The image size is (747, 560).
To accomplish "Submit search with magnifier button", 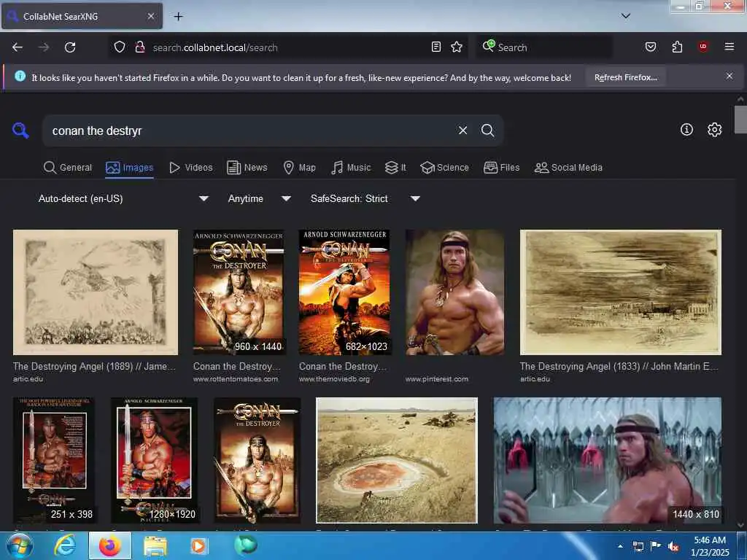I will tap(487, 131).
